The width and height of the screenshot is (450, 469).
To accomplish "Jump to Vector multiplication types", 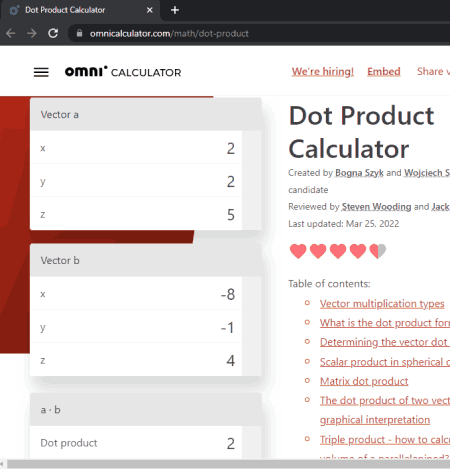I will (x=382, y=304).
